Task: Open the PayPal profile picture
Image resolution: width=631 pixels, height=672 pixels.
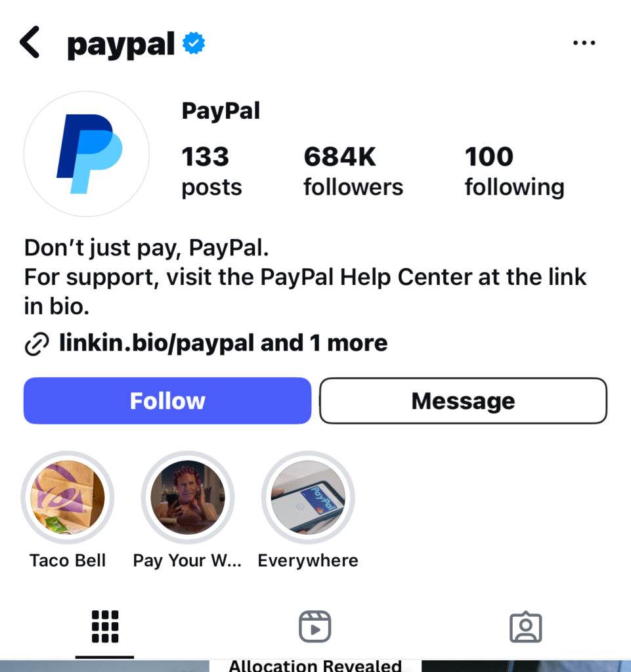Action: pos(87,154)
